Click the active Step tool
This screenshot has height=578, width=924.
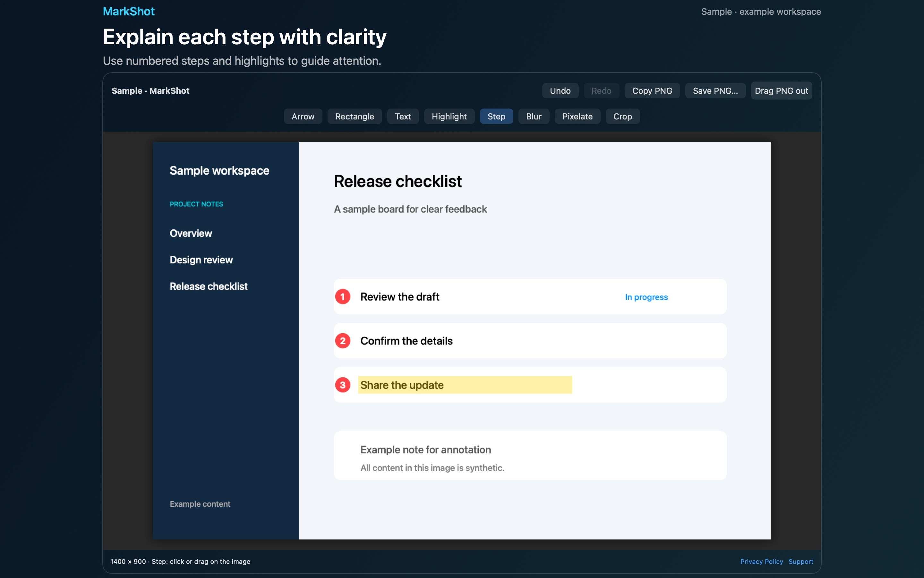tap(496, 116)
